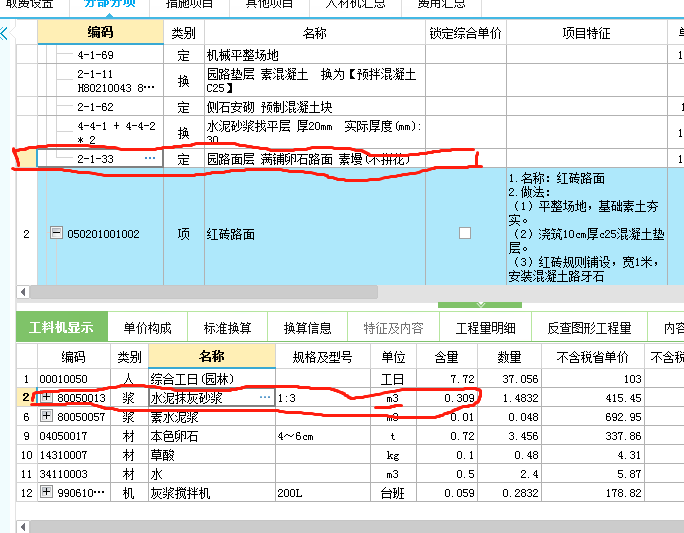Click 侧石安砌 预制混凝土块 name cell

315,106
